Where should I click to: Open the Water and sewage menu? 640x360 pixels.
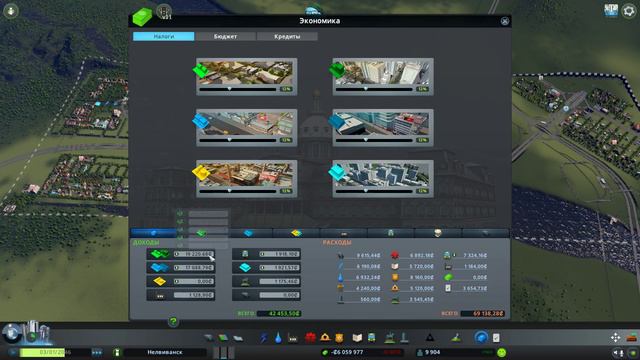(278, 338)
